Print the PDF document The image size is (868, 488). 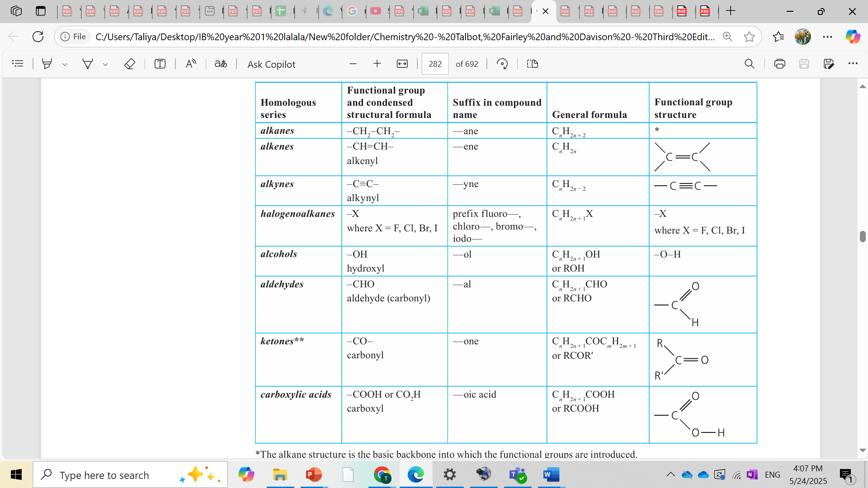(x=779, y=64)
